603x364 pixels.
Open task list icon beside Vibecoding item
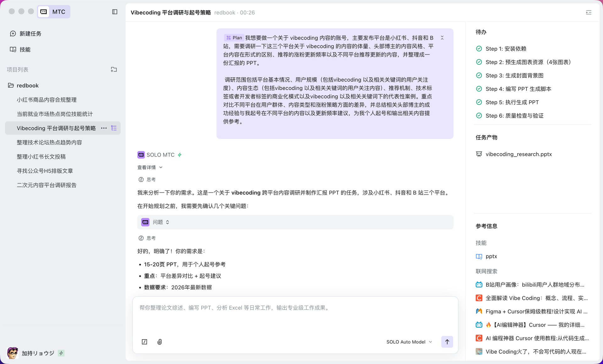tap(114, 128)
